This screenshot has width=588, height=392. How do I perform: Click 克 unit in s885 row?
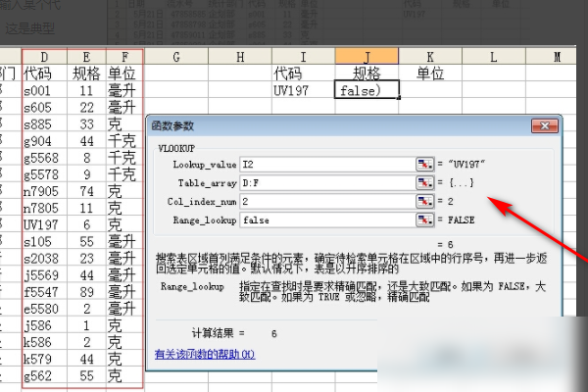point(124,124)
